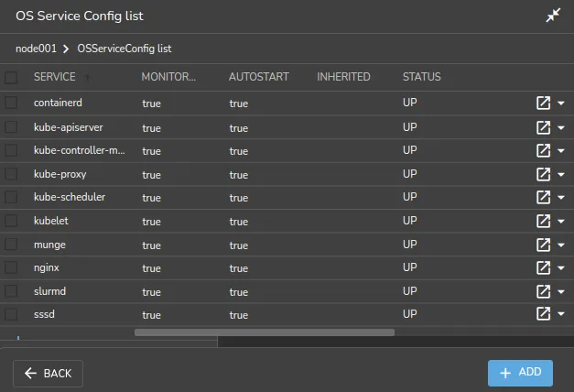Screen dimensions: 574x392
Task: Expand sssd row actions dropdown
Action: pyautogui.click(x=561, y=314)
